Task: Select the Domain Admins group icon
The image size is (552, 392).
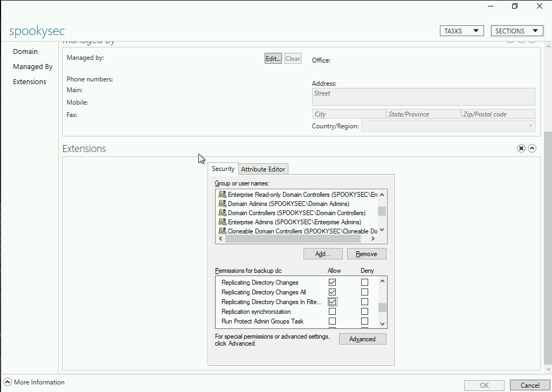Action: (222, 204)
